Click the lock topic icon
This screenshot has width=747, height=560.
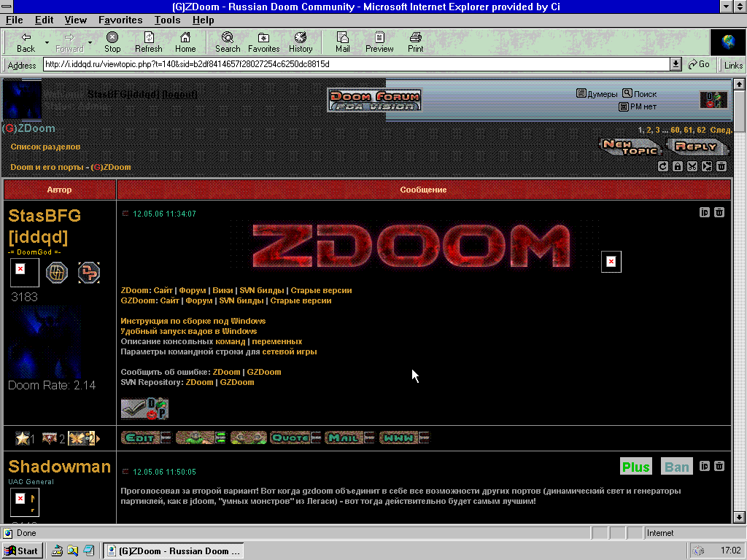coord(678,166)
